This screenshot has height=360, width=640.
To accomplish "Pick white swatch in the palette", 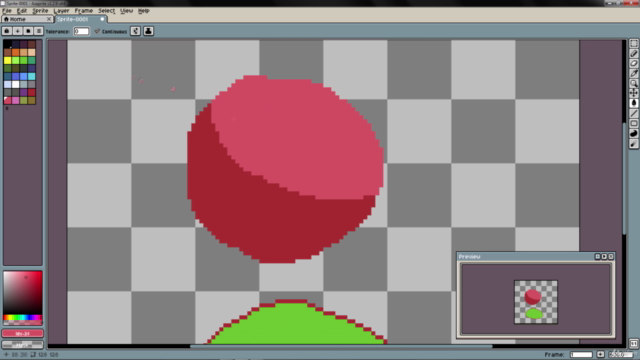I will (16, 84).
